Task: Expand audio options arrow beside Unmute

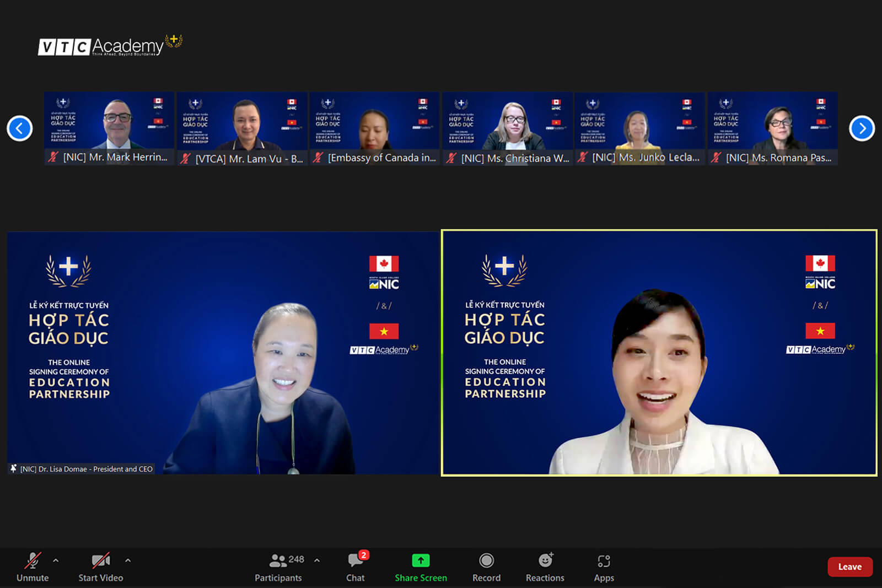Action: [56, 560]
